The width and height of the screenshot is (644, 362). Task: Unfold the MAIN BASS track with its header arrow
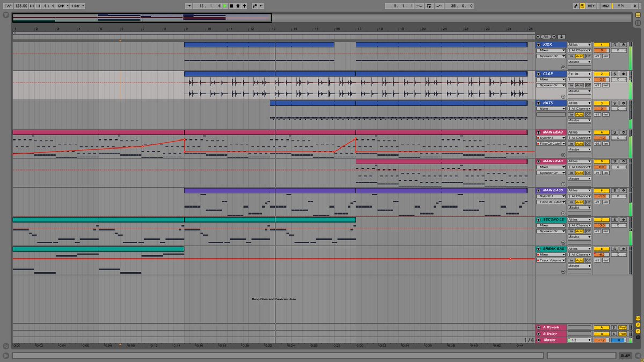[x=539, y=190]
